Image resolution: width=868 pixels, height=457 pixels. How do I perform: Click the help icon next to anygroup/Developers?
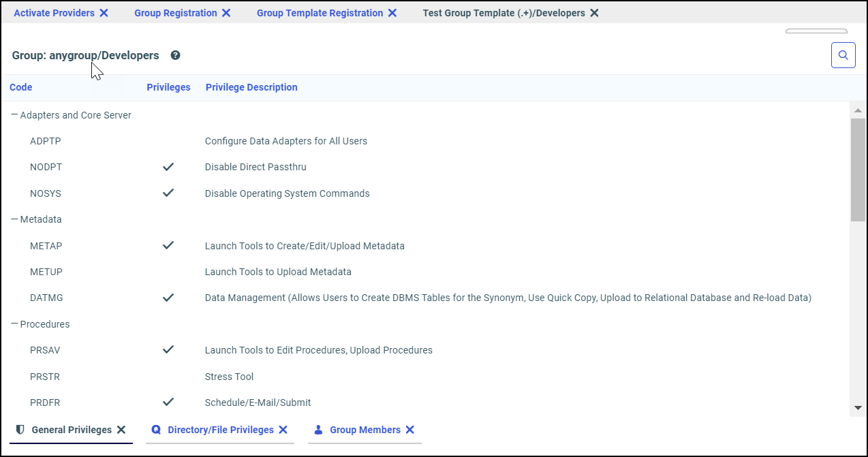tap(175, 54)
